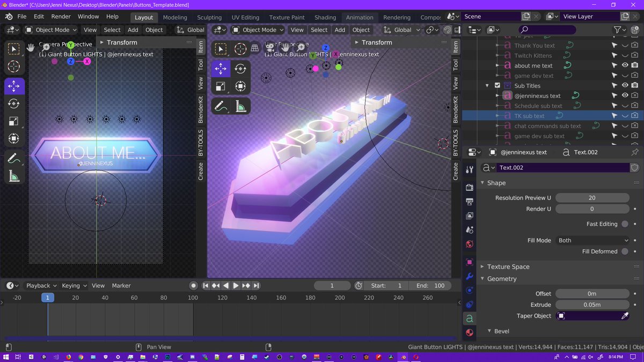Select the Move tool in left viewport toolbar

14,86
